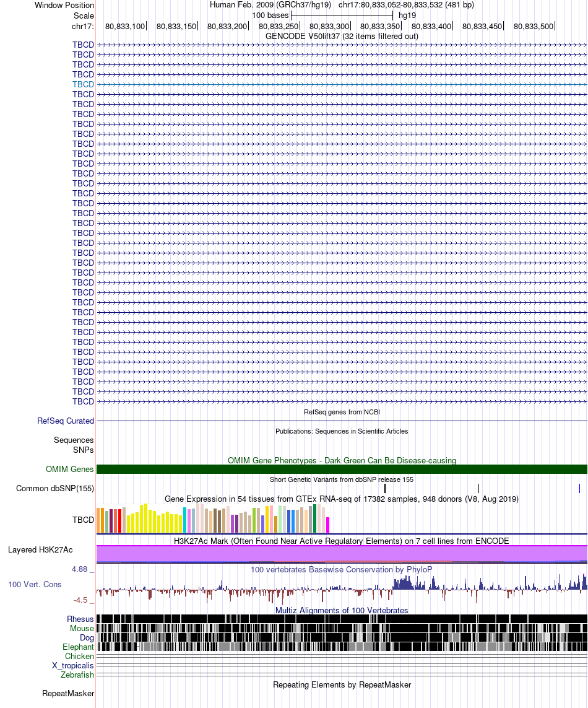Viewport: 588px width, 708px height.
Task: Click the Rhesus alignment row
Action: (342, 619)
